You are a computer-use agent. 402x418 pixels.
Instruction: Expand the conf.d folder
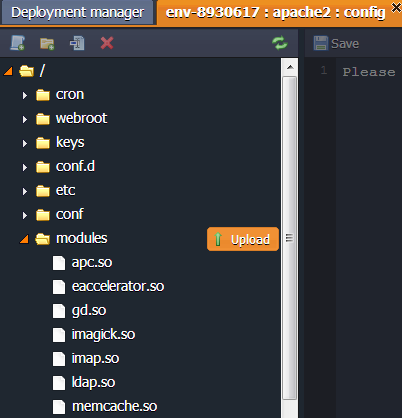pyautogui.click(x=25, y=167)
